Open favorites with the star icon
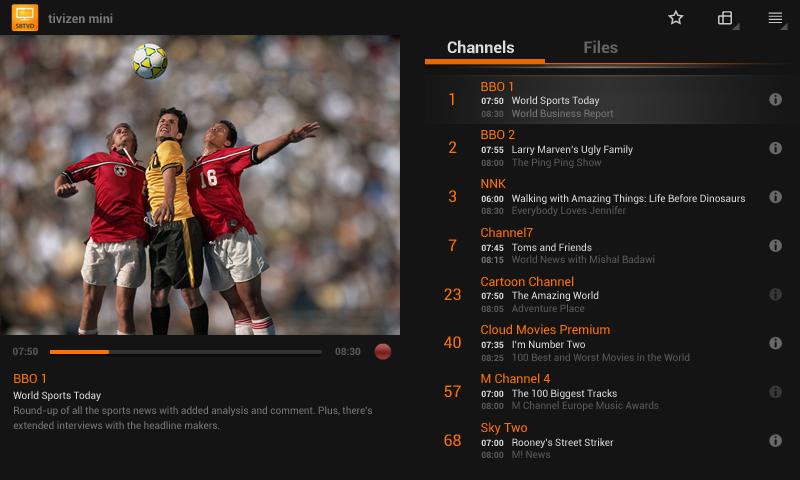Viewport: 800px width, 480px height. (676, 18)
